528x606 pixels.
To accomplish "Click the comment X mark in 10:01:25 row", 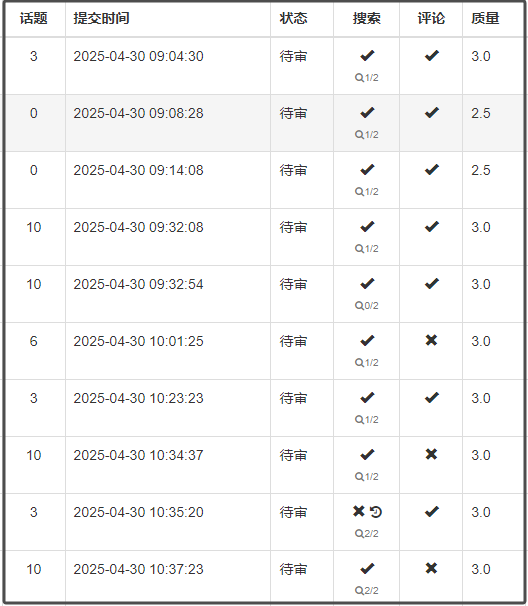I will coord(431,340).
